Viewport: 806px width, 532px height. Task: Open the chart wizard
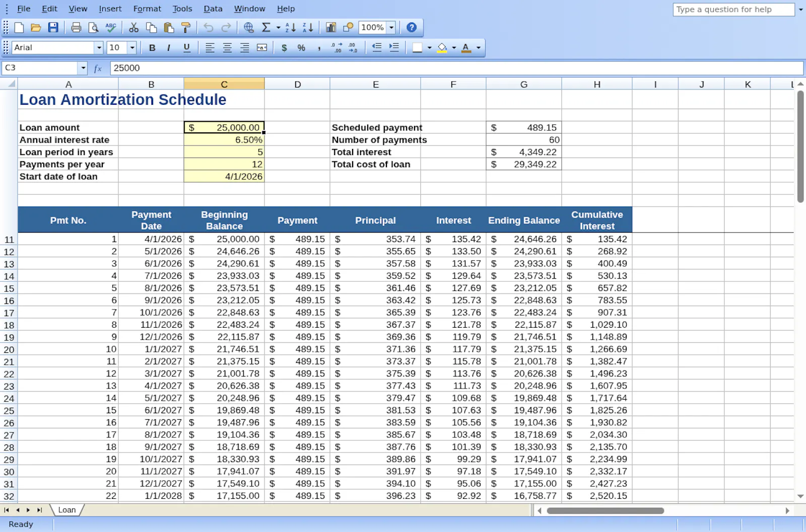point(331,28)
